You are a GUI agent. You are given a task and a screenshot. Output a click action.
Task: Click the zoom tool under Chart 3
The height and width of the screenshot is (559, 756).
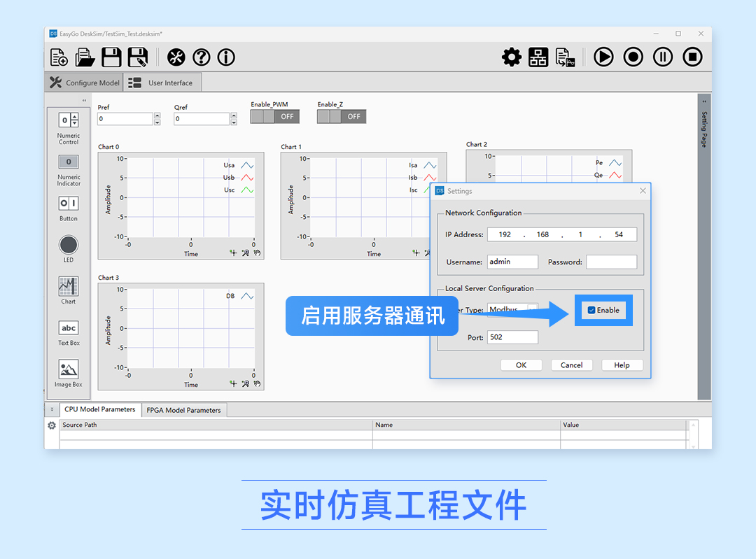pyautogui.click(x=246, y=383)
